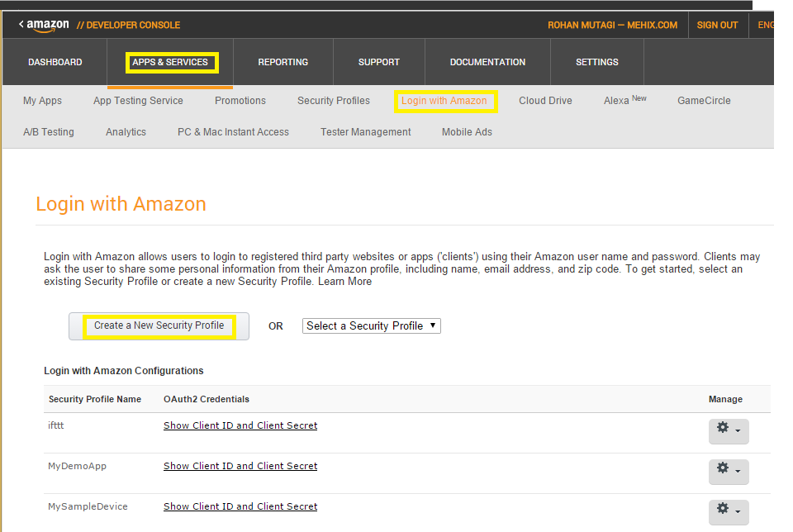Viewport: 793px width, 532px height.
Task: Show Client ID and Secret for MySampleDevice
Action: pyautogui.click(x=240, y=506)
